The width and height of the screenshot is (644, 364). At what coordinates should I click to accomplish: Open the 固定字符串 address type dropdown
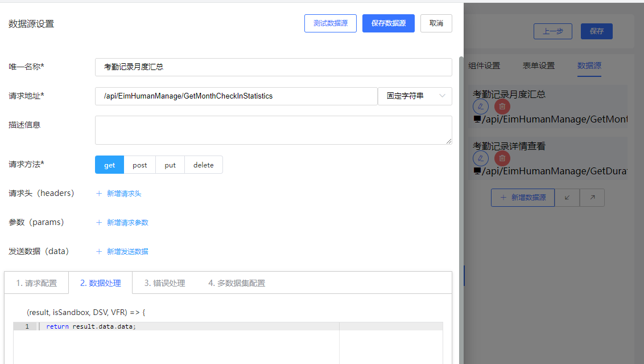click(415, 96)
